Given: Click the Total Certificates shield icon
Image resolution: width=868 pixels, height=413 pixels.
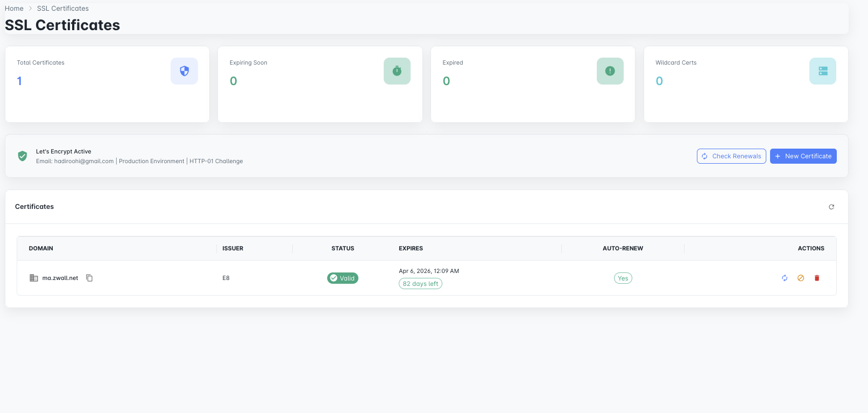Looking at the screenshot, I should (184, 71).
